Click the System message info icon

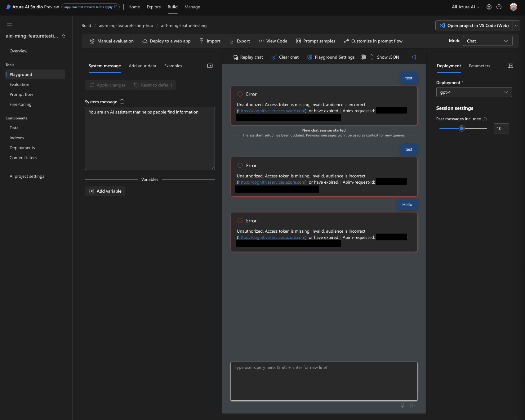click(122, 102)
